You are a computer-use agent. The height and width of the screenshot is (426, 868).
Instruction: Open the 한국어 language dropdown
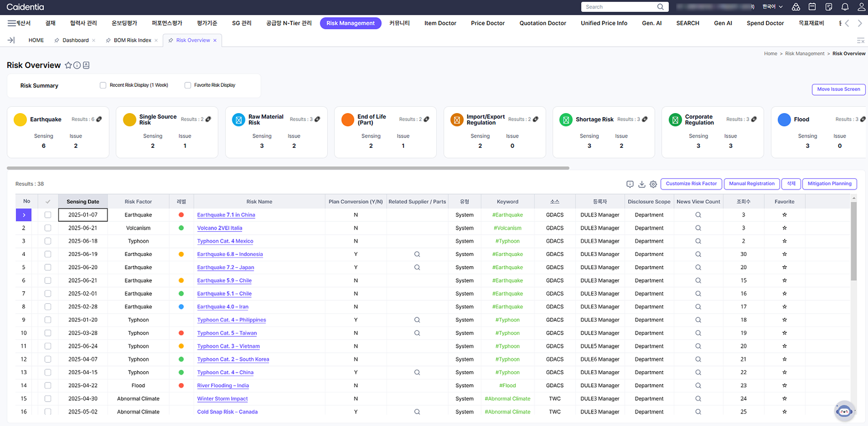772,7
